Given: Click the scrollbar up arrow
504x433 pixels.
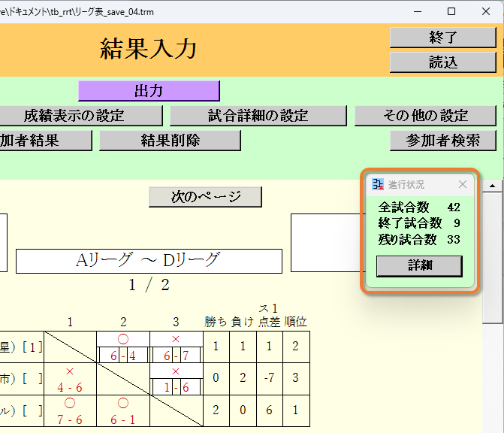Looking at the screenshot, I should click(493, 186).
